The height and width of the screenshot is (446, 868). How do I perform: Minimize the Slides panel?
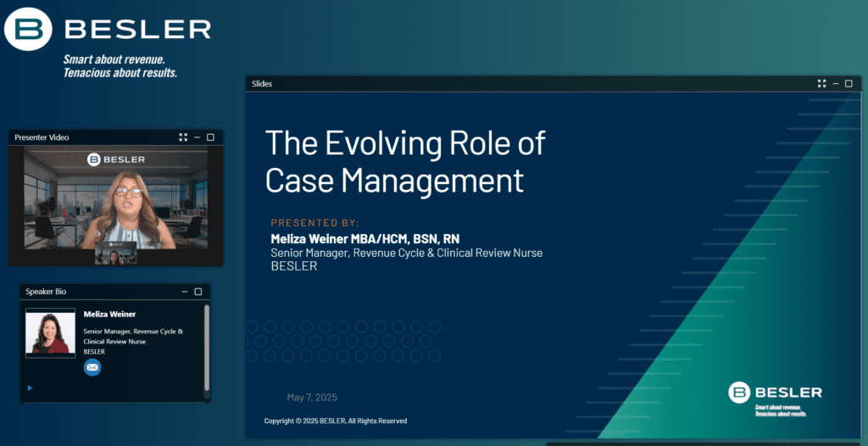coord(835,84)
